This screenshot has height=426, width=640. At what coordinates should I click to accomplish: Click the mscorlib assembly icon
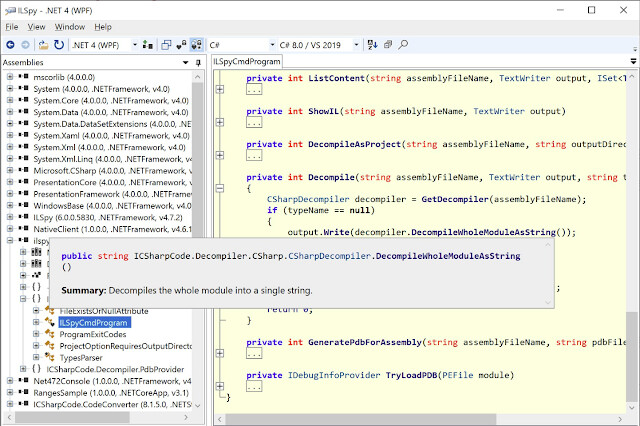click(x=24, y=77)
